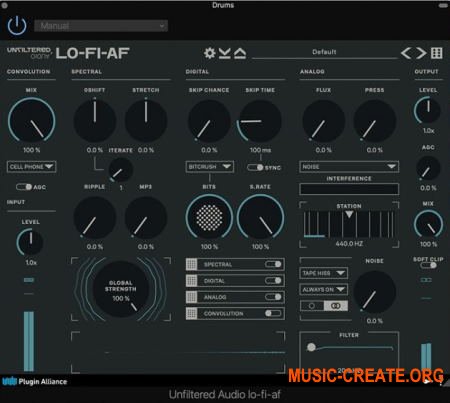450x403 pixels.
Task: Click the 100 ms skip time value
Action: click(x=260, y=150)
